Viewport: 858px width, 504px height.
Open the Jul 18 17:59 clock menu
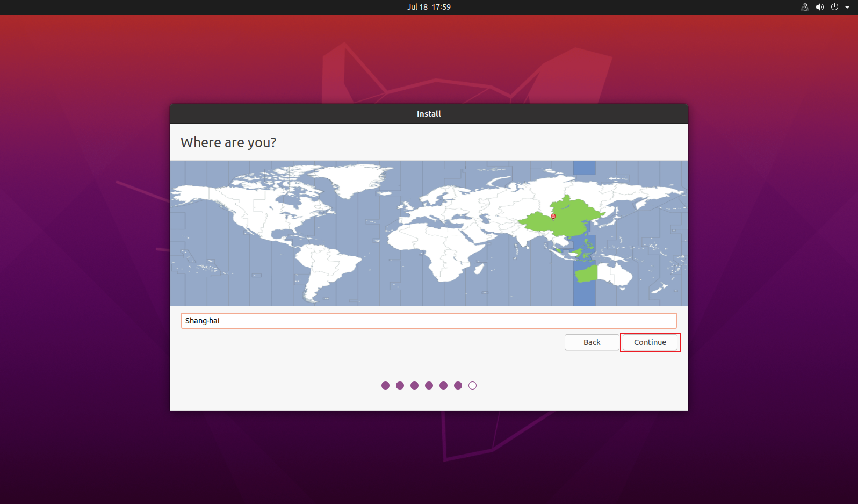[429, 7]
